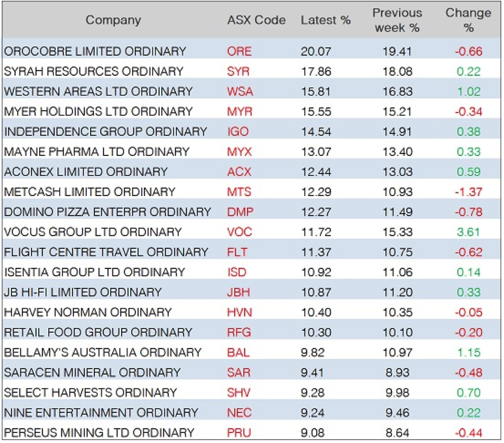504x443 pixels.
Task: Click the MYR code for Myer Holdings
Action: tap(240, 112)
